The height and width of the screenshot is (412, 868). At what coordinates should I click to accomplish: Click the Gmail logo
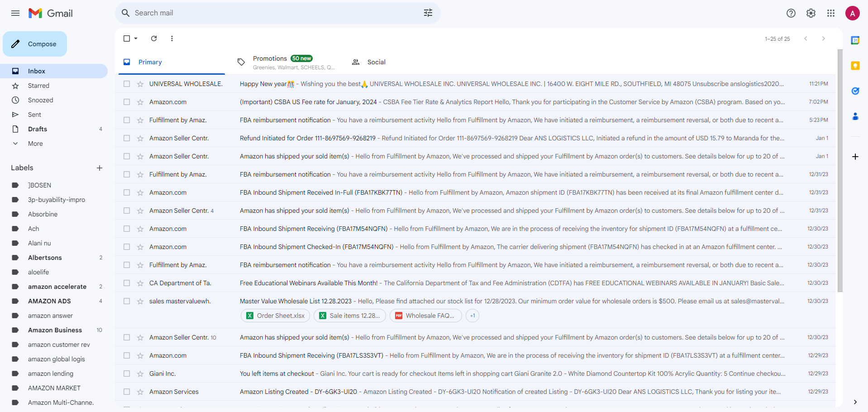51,13
